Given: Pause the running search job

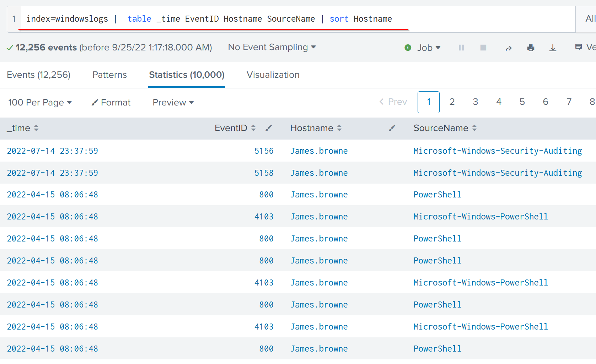Looking at the screenshot, I should pos(461,47).
